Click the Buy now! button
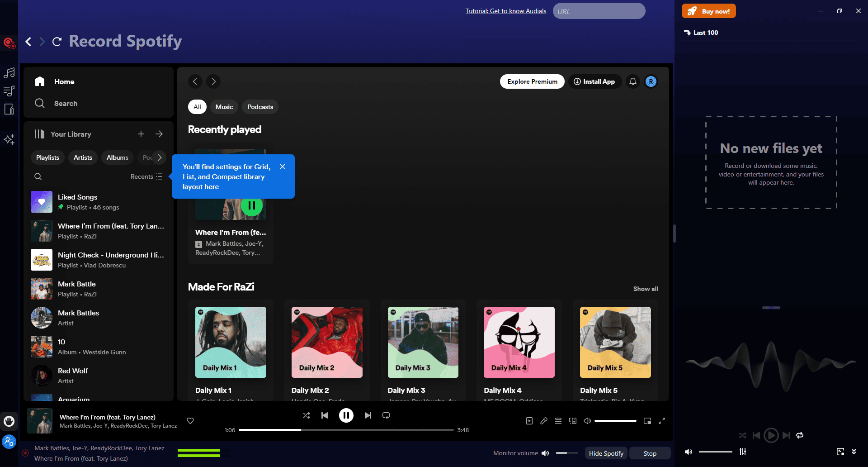868x467 pixels. [x=709, y=11]
